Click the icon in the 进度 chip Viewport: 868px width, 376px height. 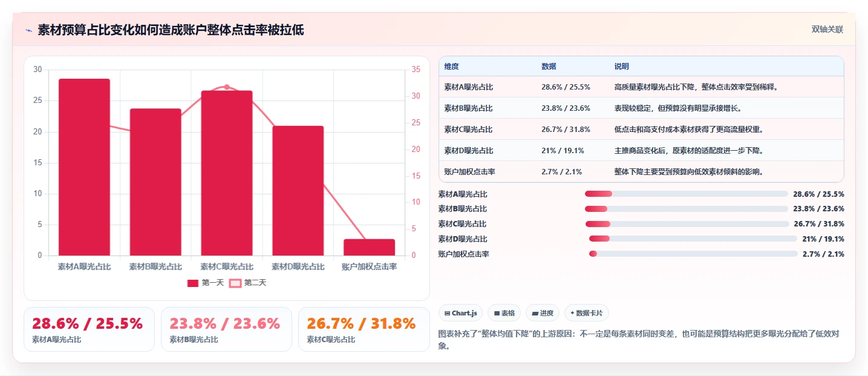point(535,314)
